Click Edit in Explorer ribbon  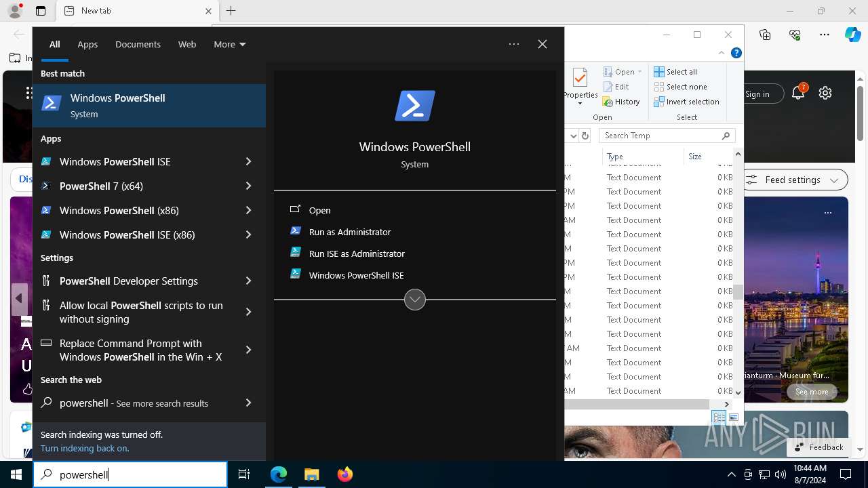point(616,87)
